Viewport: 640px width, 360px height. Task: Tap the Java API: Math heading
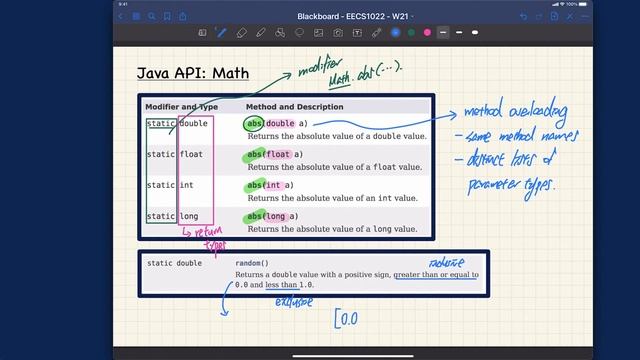pos(193,73)
